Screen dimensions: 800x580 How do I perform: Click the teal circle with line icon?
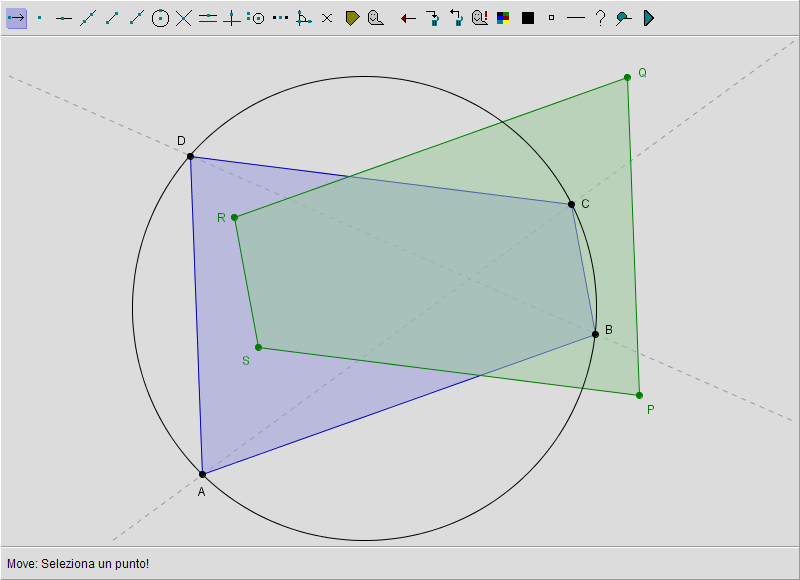tap(623, 18)
